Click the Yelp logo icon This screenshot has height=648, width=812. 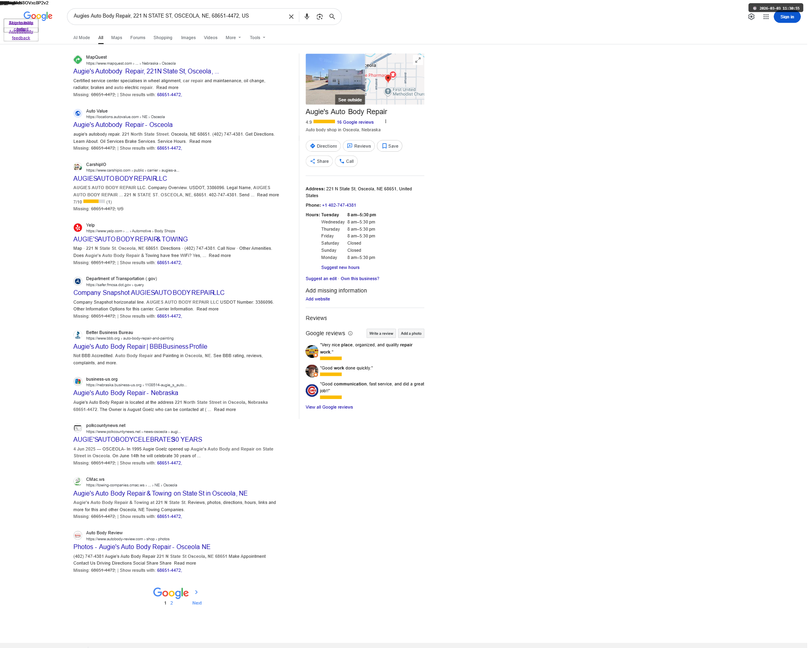point(78,227)
